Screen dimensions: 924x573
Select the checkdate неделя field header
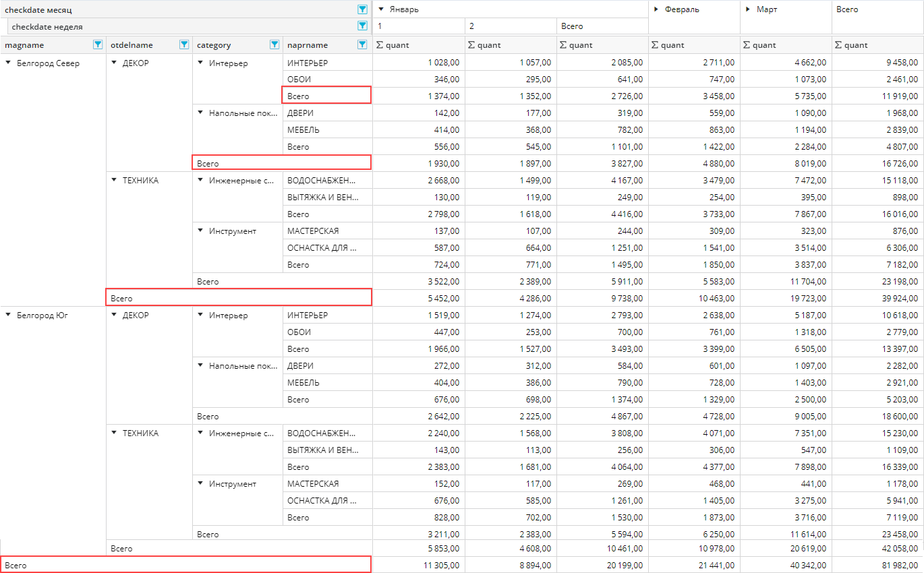(x=47, y=27)
